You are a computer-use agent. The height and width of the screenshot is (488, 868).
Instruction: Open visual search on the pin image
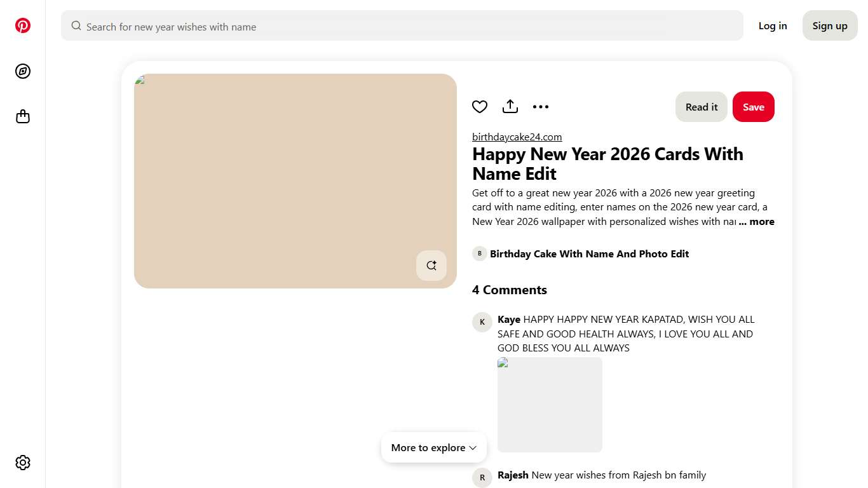point(431,265)
